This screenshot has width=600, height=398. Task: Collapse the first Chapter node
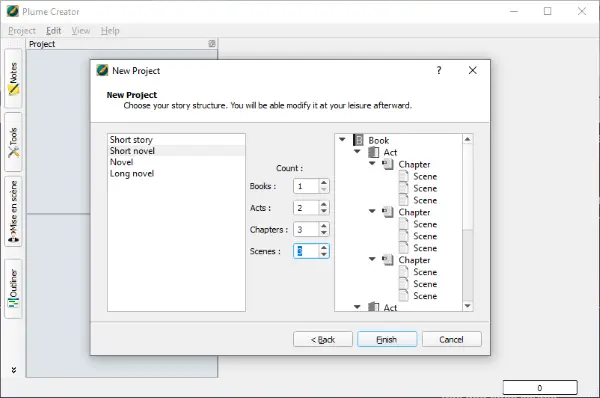point(372,163)
